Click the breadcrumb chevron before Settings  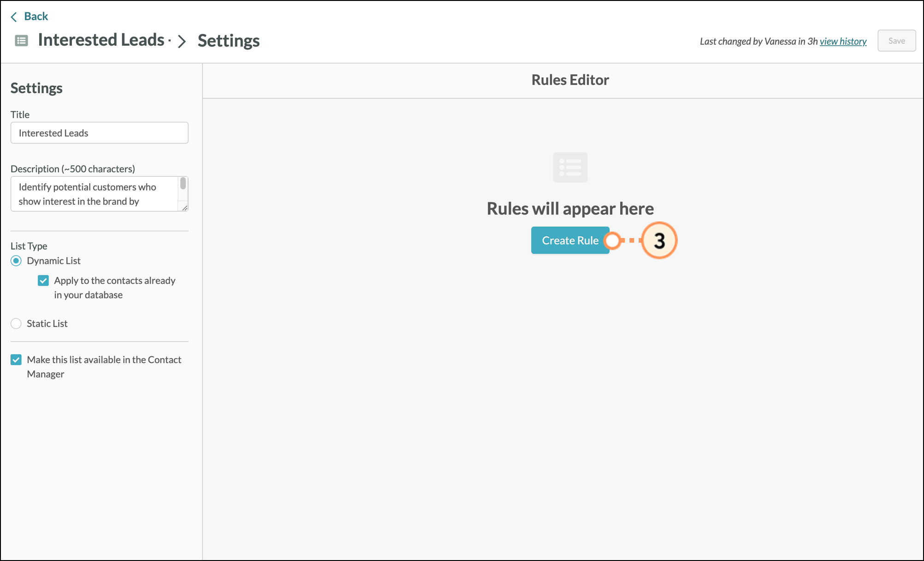[x=182, y=41]
